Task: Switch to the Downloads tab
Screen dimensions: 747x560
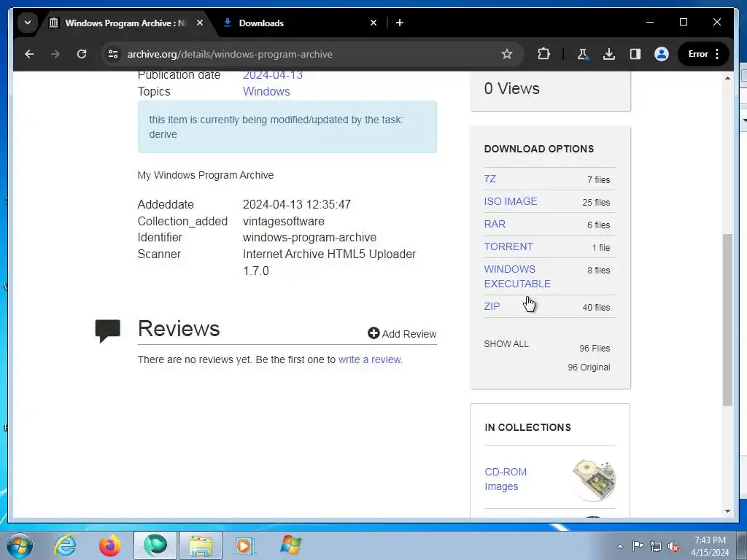Action: click(x=295, y=23)
